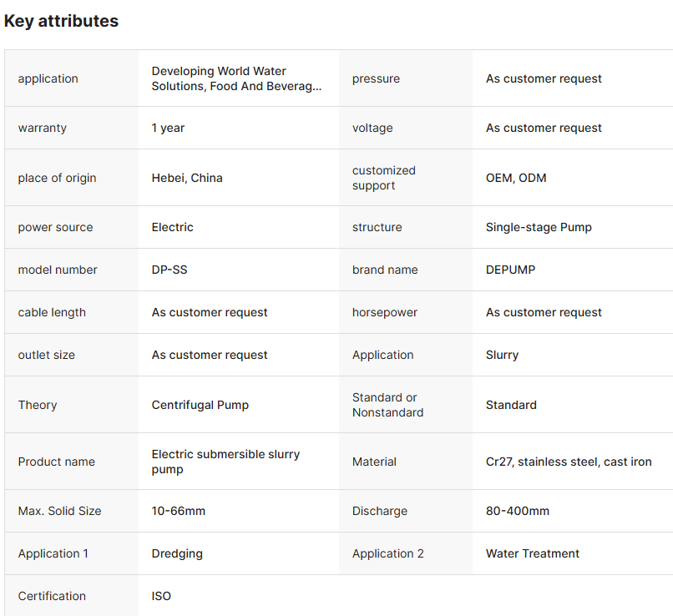Select the warranty label cell
The image size is (673, 616).
click(x=43, y=128)
